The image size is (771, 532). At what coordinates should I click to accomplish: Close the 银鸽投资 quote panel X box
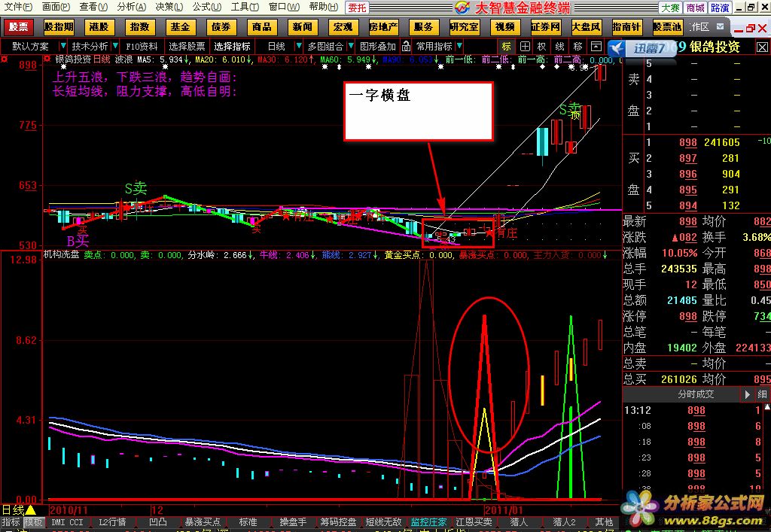[x=762, y=47]
